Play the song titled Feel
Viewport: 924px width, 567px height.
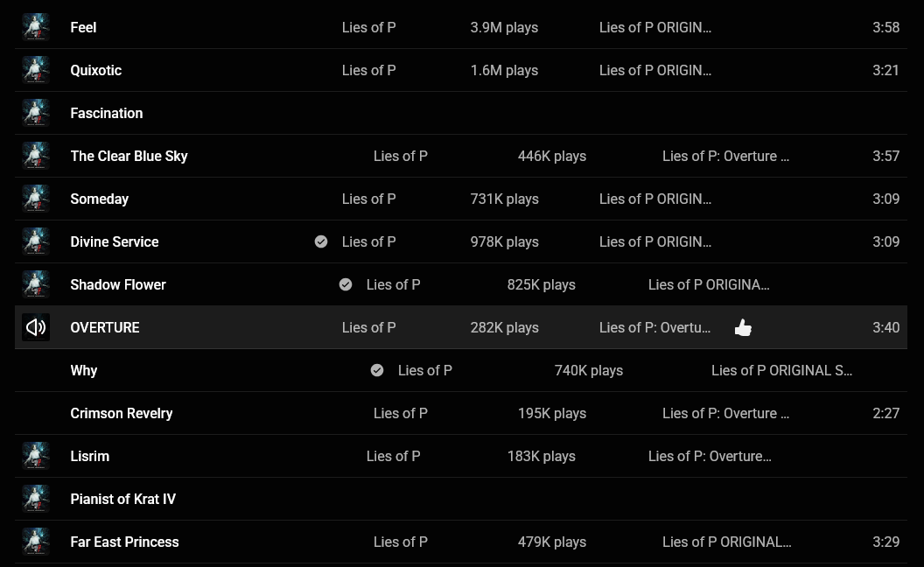[83, 27]
